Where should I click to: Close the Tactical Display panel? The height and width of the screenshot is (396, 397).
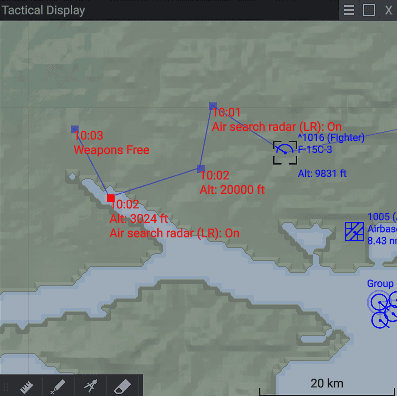tap(388, 10)
